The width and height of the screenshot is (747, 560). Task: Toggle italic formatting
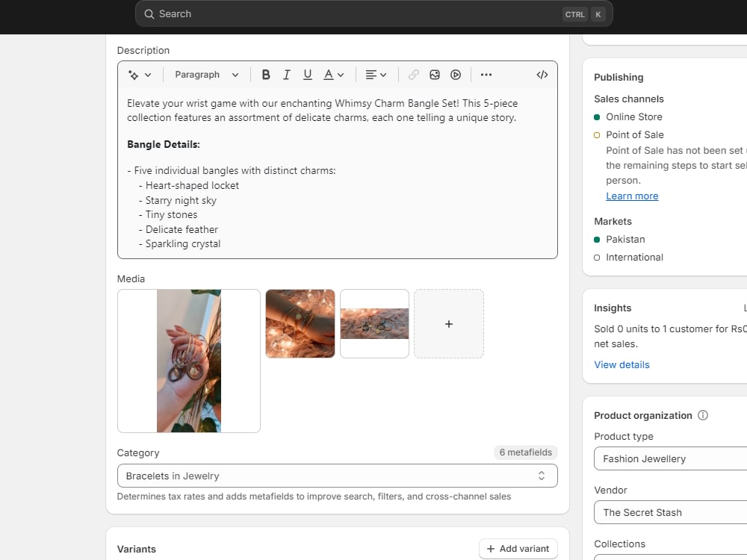[286, 75]
